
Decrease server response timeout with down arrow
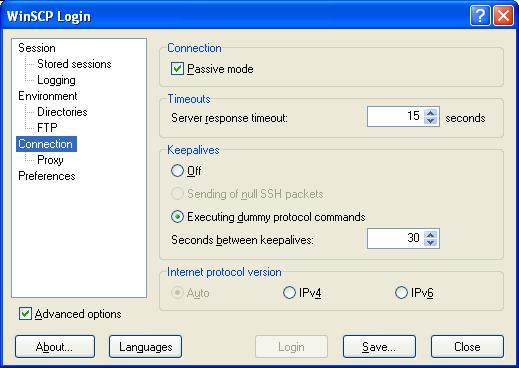pyautogui.click(x=431, y=121)
